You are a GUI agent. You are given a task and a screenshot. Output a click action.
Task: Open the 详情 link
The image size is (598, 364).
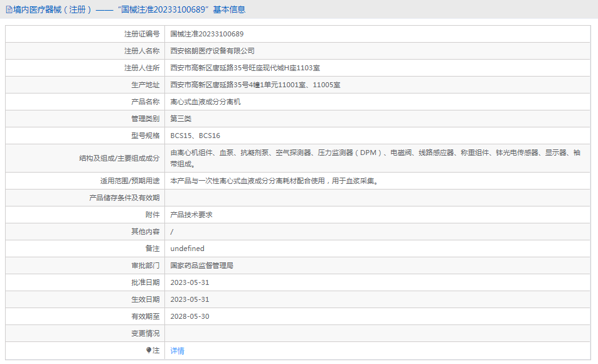click(x=178, y=351)
